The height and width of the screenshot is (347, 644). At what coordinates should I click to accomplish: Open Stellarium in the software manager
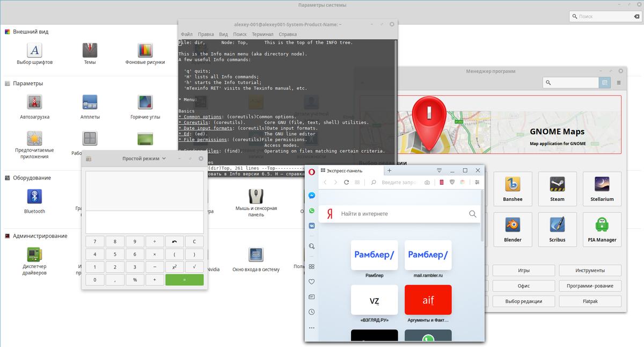(602, 189)
